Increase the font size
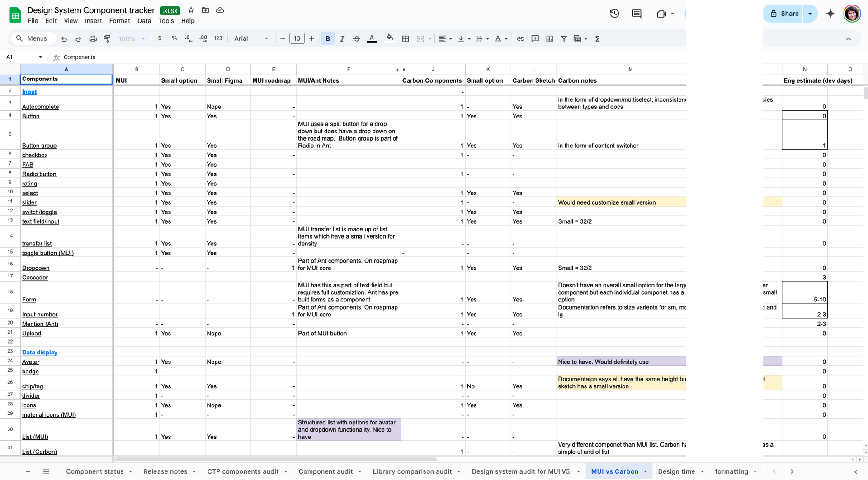The height and width of the screenshot is (480, 868). point(311,39)
